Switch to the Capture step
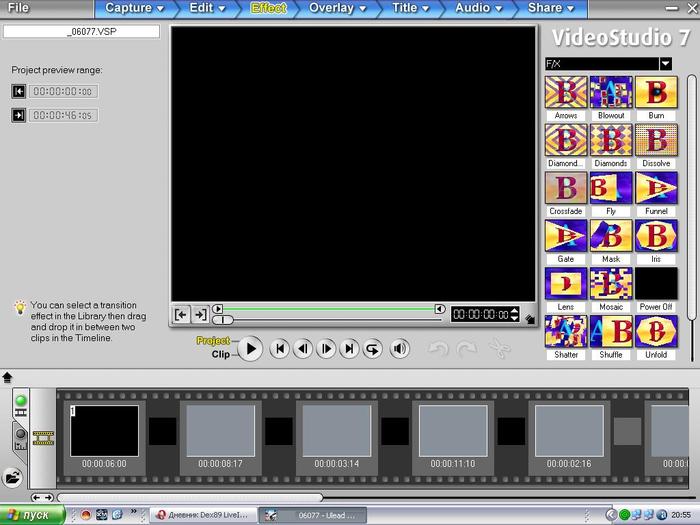The height and width of the screenshot is (525, 700). 134,8
